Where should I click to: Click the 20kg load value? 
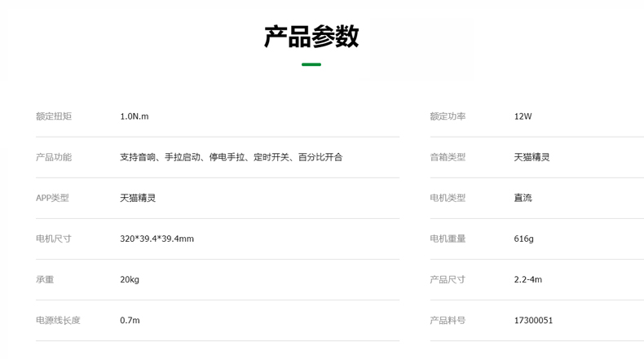coord(130,279)
